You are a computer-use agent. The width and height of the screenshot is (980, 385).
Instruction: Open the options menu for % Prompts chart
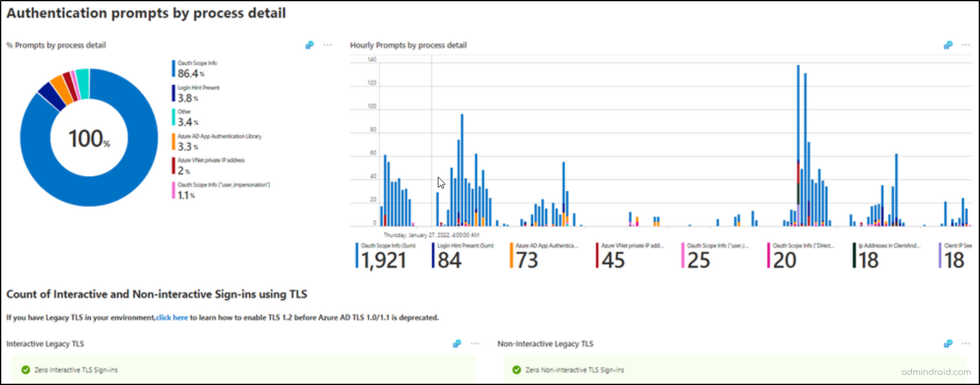click(328, 45)
